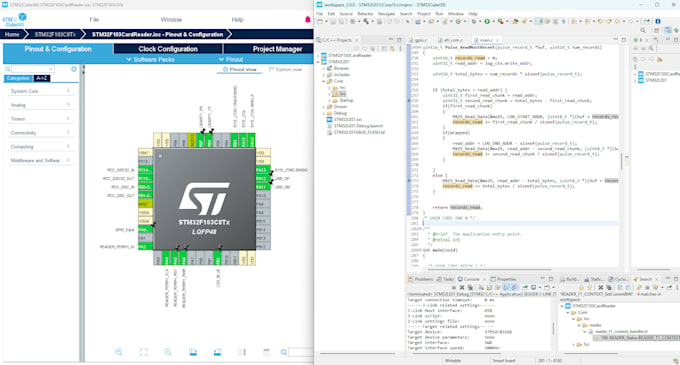Expand the Drivers folder in Project Explorer
The height and width of the screenshot is (365, 680).
[324, 107]
